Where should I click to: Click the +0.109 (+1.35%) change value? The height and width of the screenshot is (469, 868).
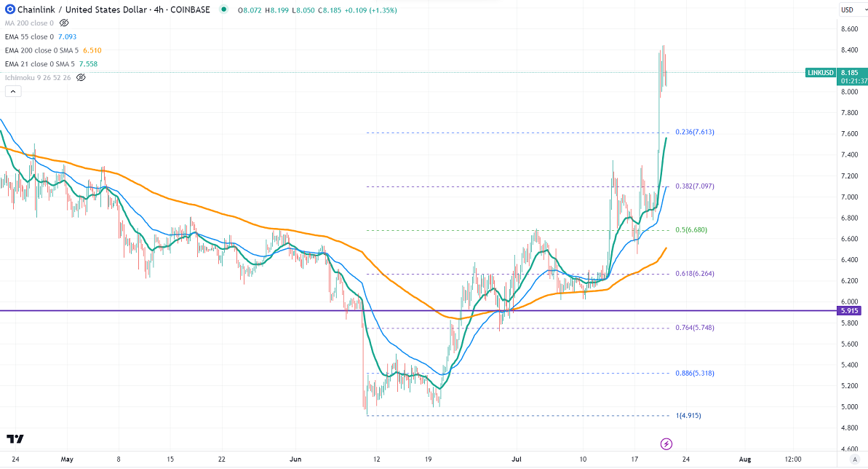pos(371,10)
